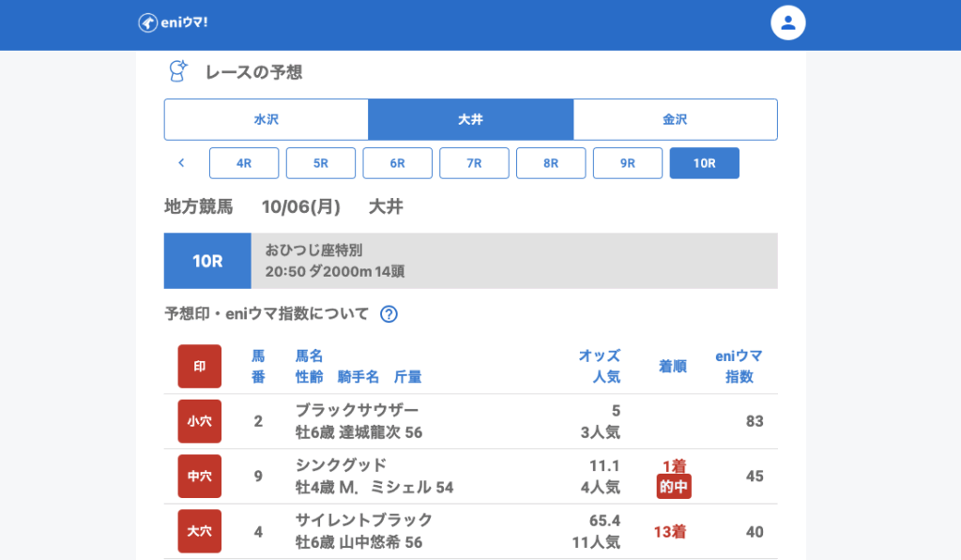Click the 的中 hit badge
Viewport: 961px width, 560px height.
[674, 487]
